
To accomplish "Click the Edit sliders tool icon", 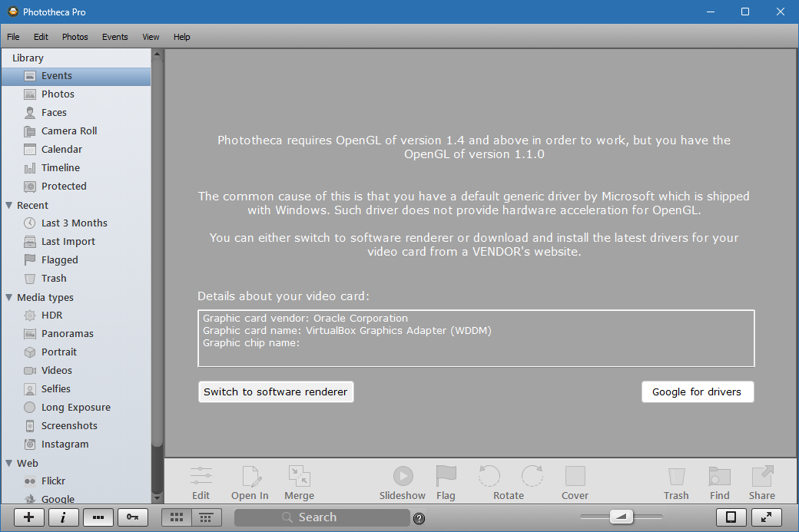I will coord(201,477).
